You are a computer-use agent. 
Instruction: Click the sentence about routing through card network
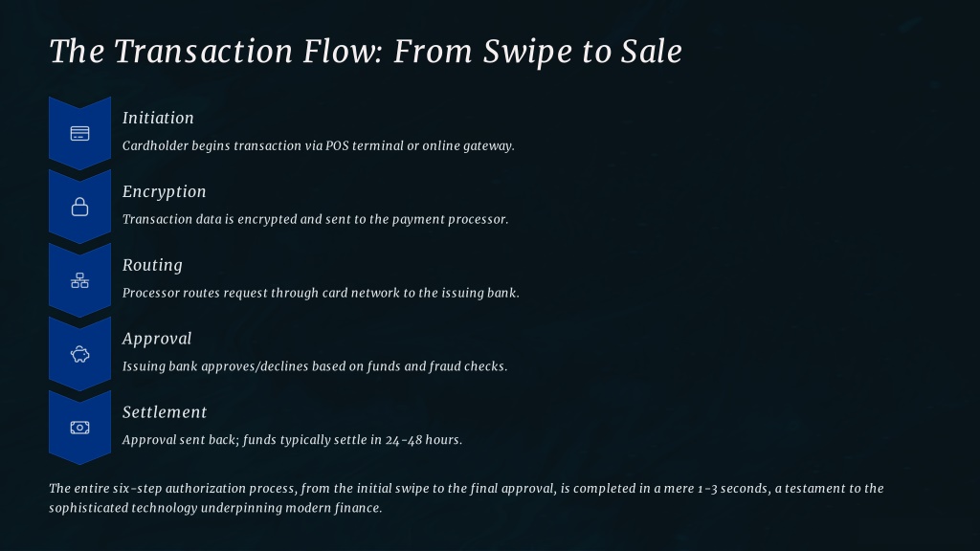pyautogui.click(x=321, y=293)
